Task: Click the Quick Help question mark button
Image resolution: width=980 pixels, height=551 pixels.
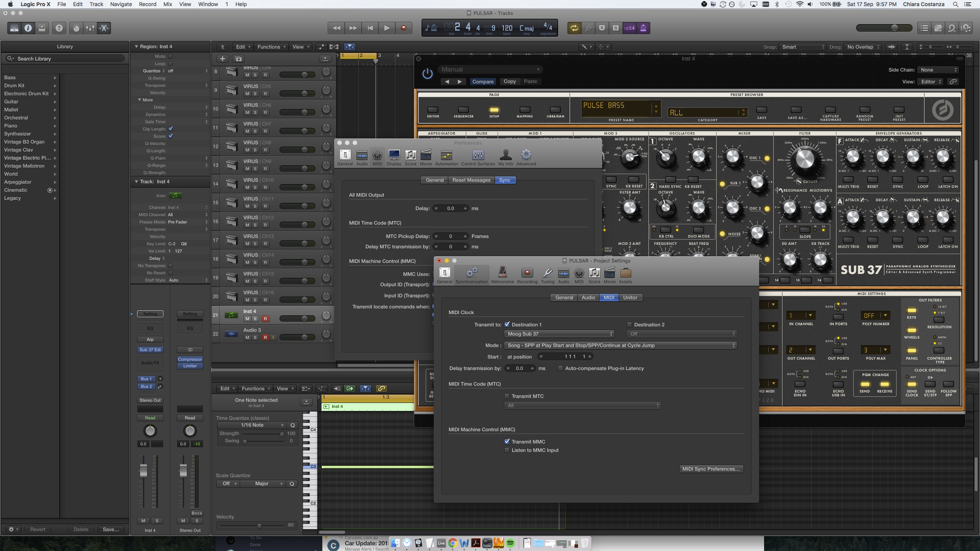Action: click(x=59, y=28)
